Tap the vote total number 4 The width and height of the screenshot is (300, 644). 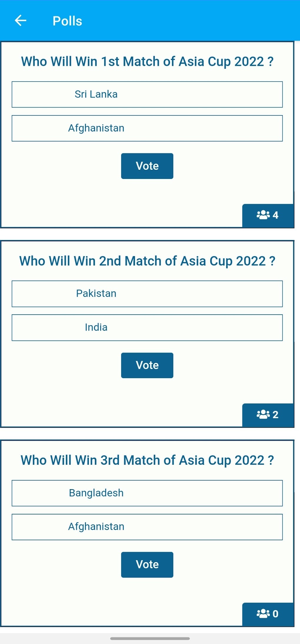[276, 215]
